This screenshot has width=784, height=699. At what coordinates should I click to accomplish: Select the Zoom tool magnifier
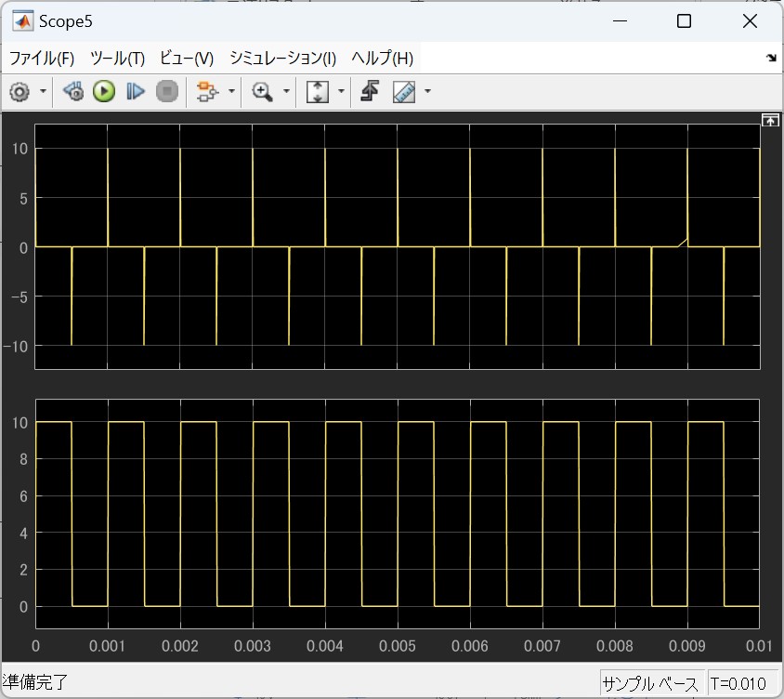pos(263,91)
